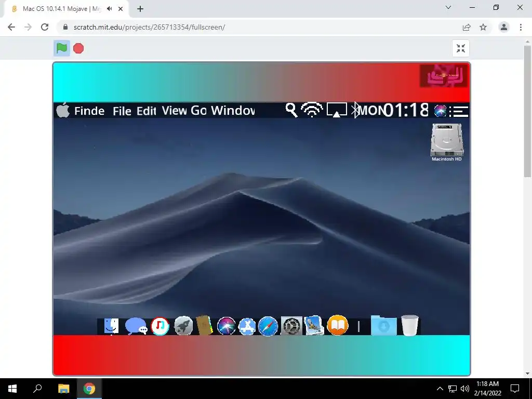
Task: Go back to the previous page
Action: [x=11, y=27]
